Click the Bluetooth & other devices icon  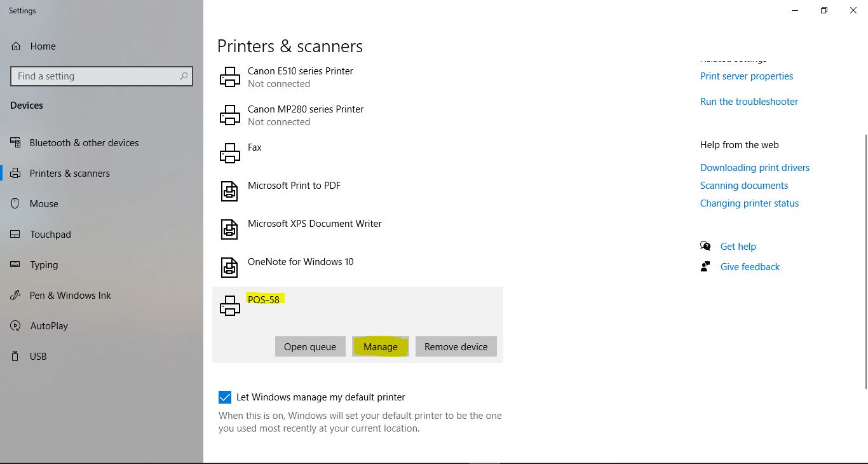[x=16, y=142]
